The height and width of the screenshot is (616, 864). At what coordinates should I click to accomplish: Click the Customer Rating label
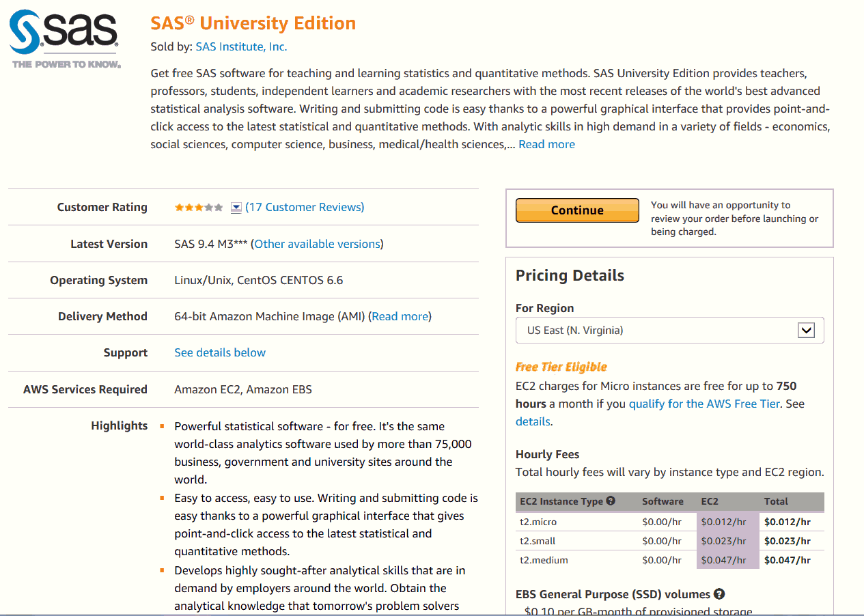click(x=102, y=207)
